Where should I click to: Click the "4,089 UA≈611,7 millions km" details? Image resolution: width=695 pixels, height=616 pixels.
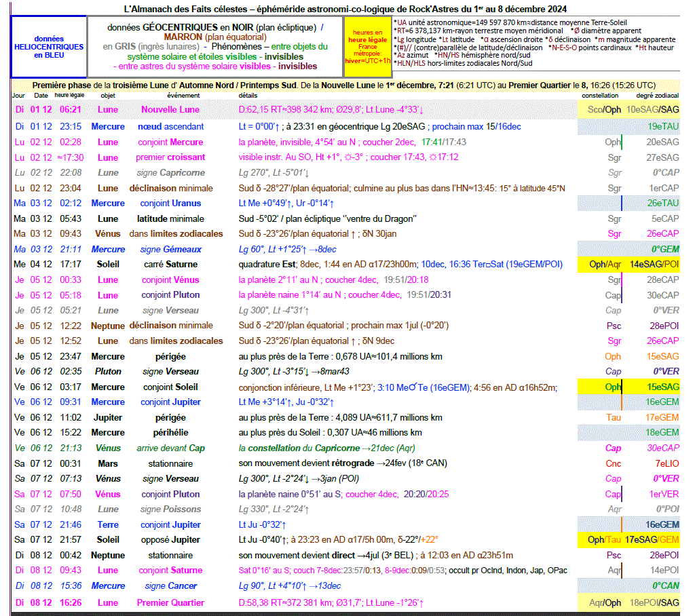point(389,418)
